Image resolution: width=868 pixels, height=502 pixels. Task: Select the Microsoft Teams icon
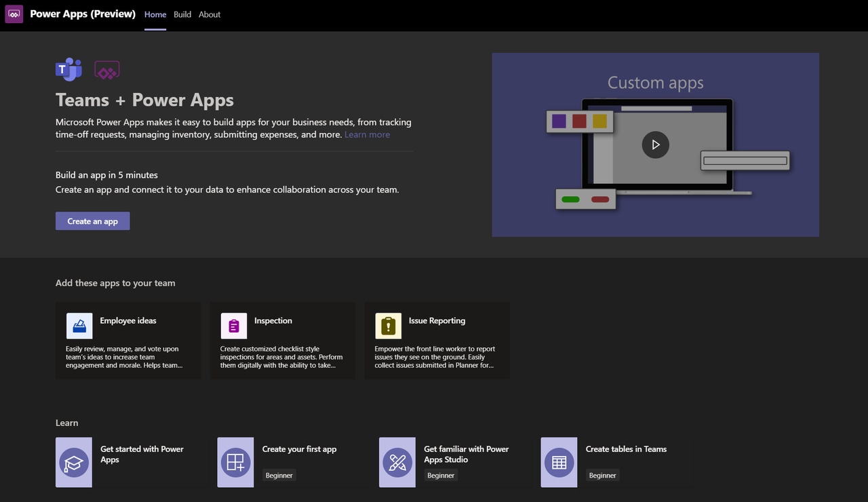68,69
